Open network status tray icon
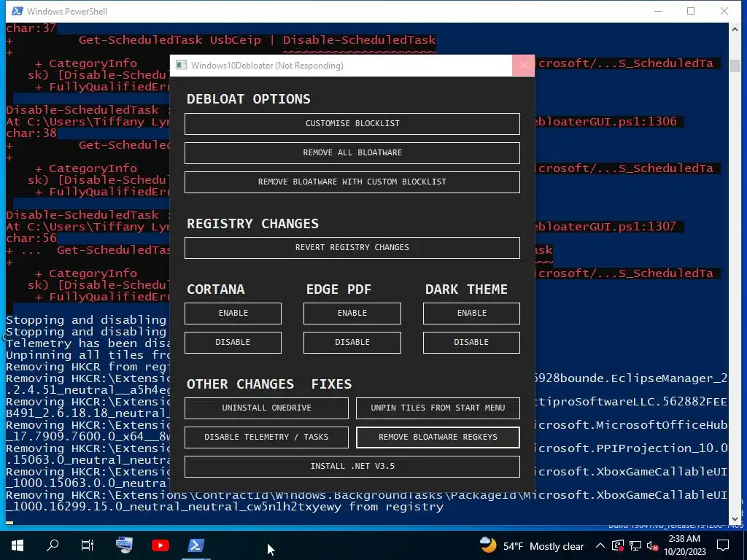This screenshot has height=560, width=747. point(635,545)
